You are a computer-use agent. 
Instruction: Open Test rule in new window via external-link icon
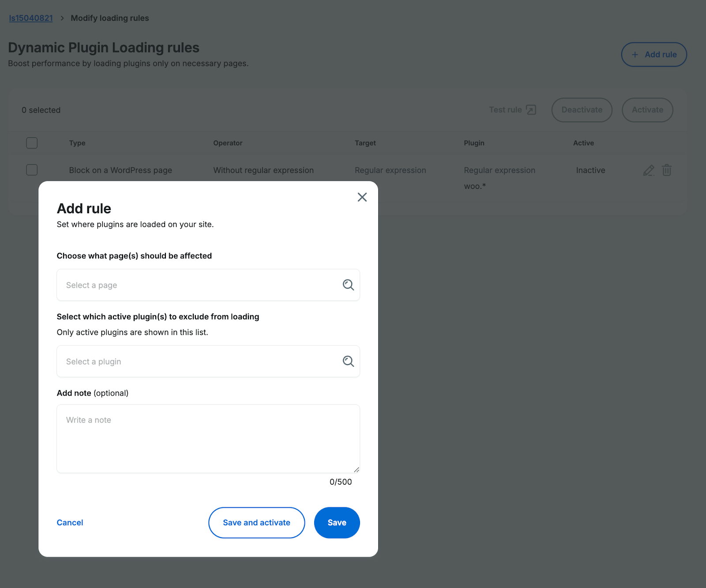[x=531, y=109]
